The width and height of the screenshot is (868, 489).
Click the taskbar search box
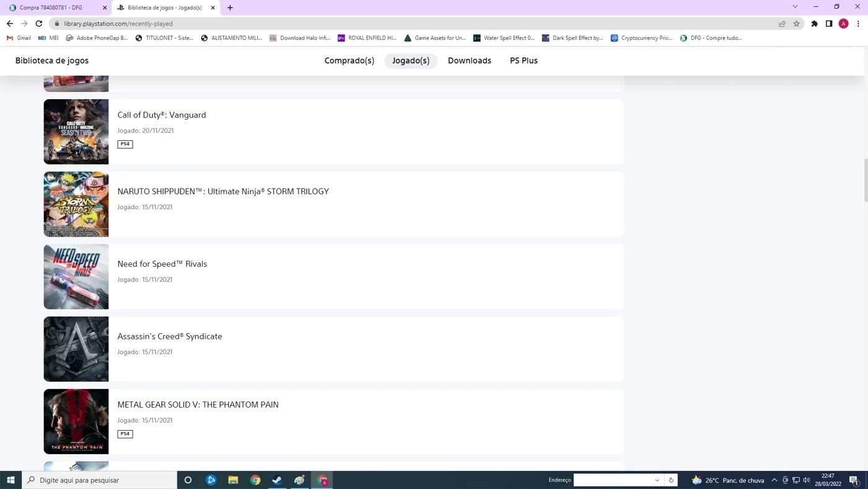(x=99, y=480)
